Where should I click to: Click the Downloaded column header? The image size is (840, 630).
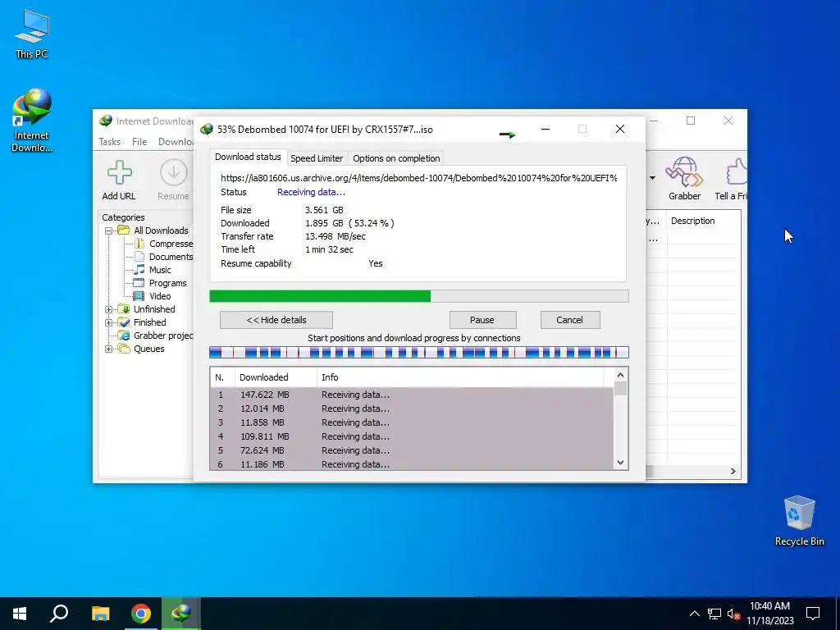point(276,377)
